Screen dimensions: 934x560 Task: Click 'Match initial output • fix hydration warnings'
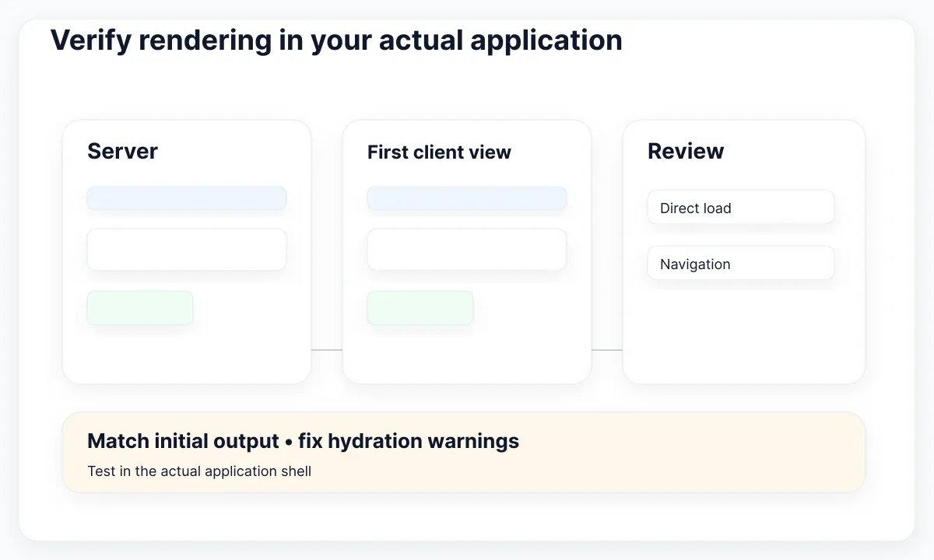303,441
